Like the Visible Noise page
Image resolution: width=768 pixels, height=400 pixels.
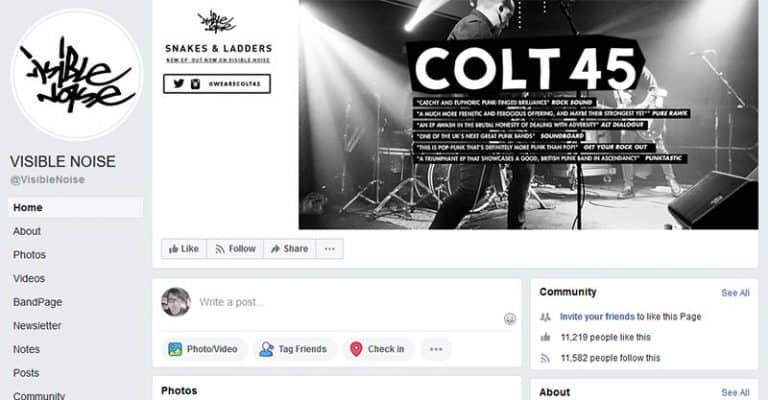(184, 249)
